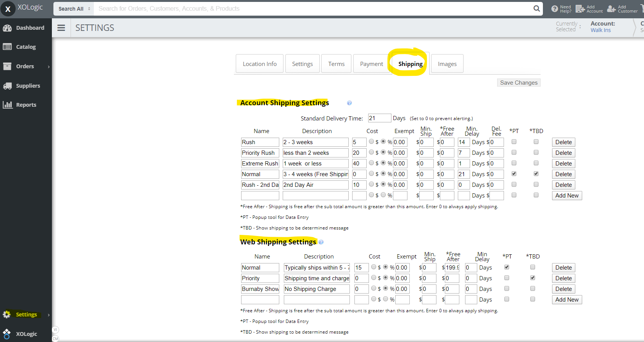Open the Suppliers truck icon
This screenshot has width=644, height=342.
(x=7, y=86)
